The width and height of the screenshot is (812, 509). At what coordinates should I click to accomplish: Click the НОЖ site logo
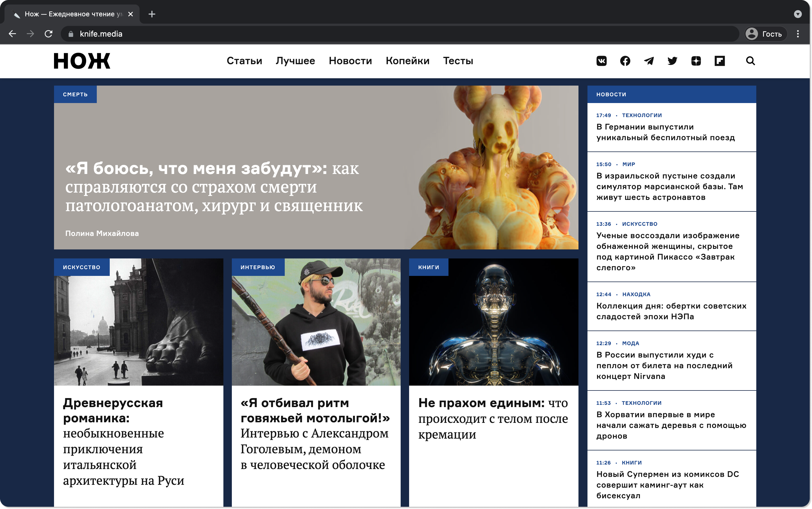pos(82,61)
